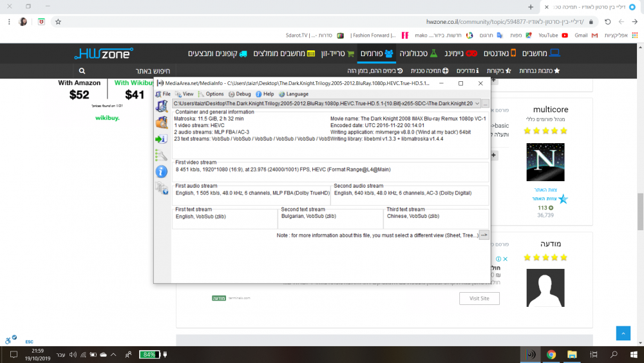Open the Chrome three-dot menu

9,22
